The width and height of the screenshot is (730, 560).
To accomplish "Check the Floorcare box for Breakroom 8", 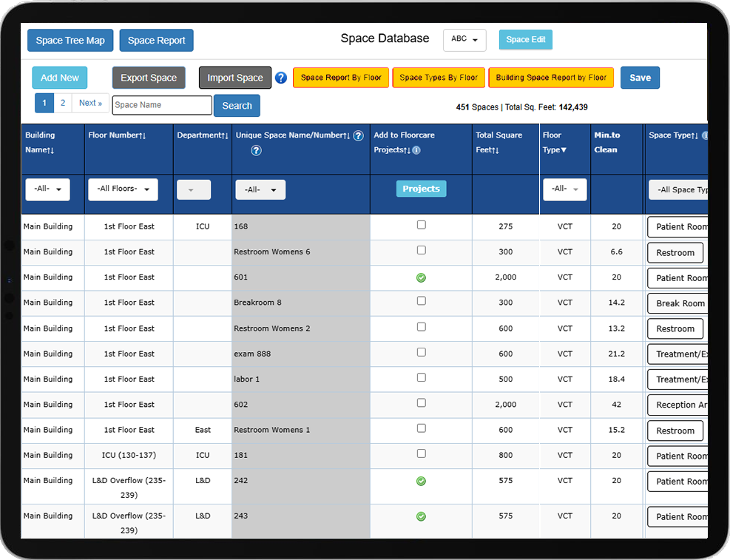I will (x=421, y=301).
